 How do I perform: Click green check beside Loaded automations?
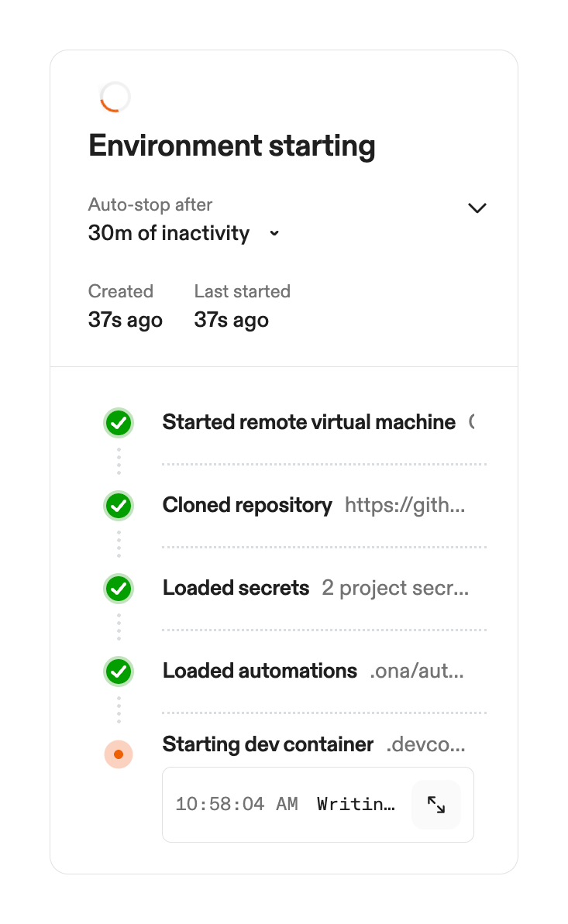coord(119,672)
